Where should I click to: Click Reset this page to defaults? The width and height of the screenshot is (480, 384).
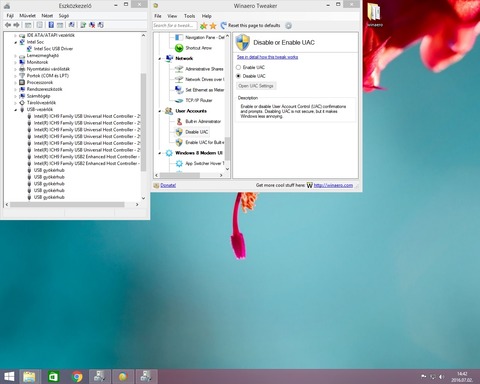[x=250, y=26]
